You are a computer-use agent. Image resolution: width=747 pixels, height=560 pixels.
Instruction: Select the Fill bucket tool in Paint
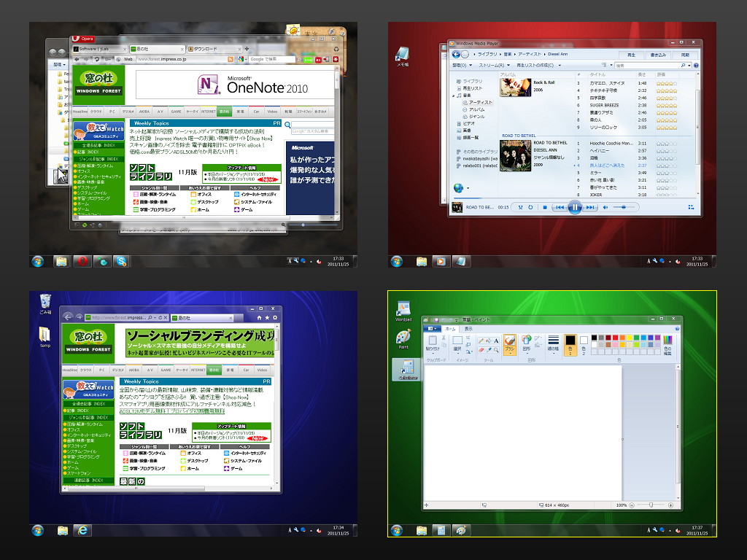point(489,341)
